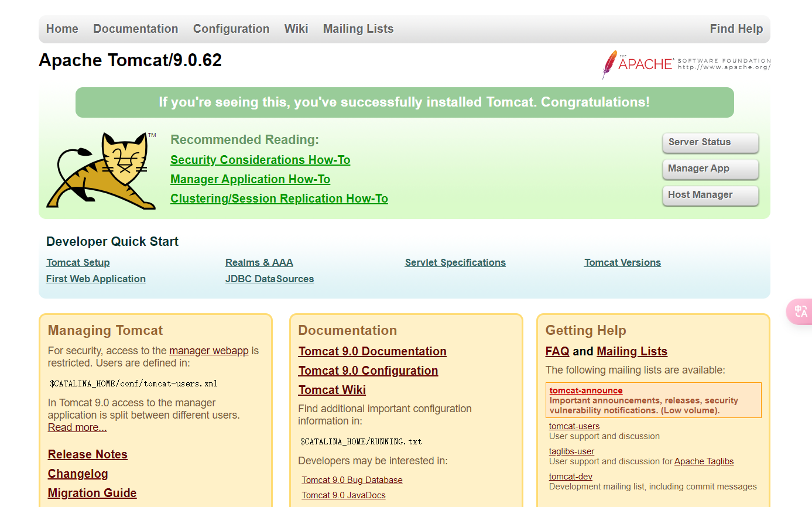Viewport: 812px width, 507px height.
Task: Open Configuration in the top navigation
Action: coord(231,29)
